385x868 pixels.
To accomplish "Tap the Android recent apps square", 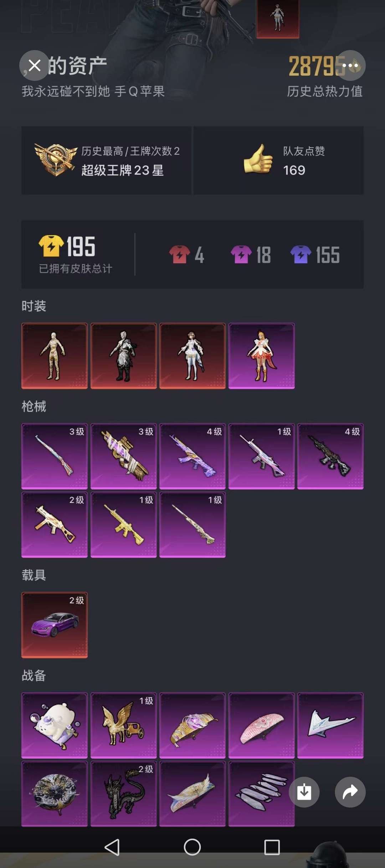I will pyautogui.click(x=272, y=847).
